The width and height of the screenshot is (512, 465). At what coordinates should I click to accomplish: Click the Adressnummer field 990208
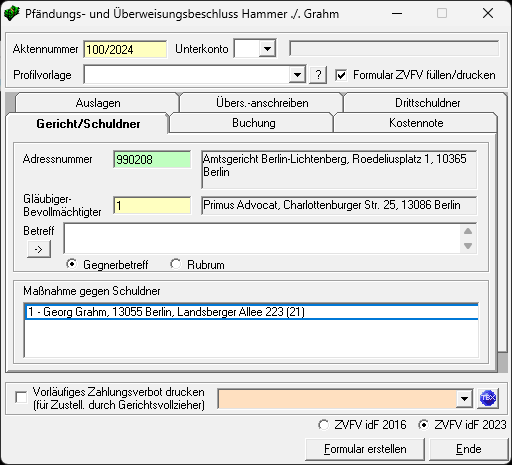pyautogui.click(x=152, y=159)
